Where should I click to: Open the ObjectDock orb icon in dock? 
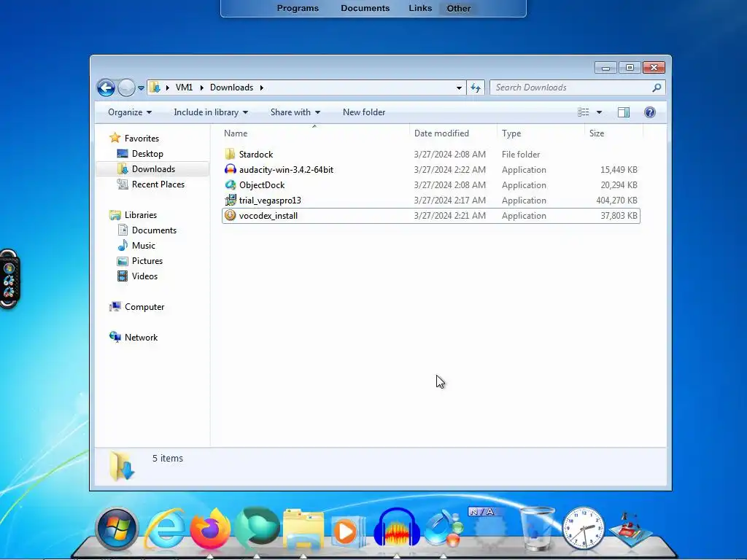point(443,529)
